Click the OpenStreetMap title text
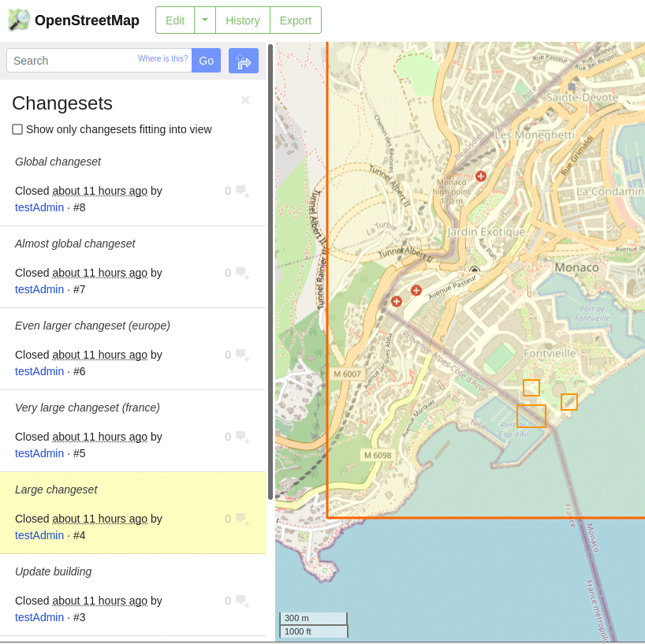Screen dimensions: 645x644 click(87, 20)
